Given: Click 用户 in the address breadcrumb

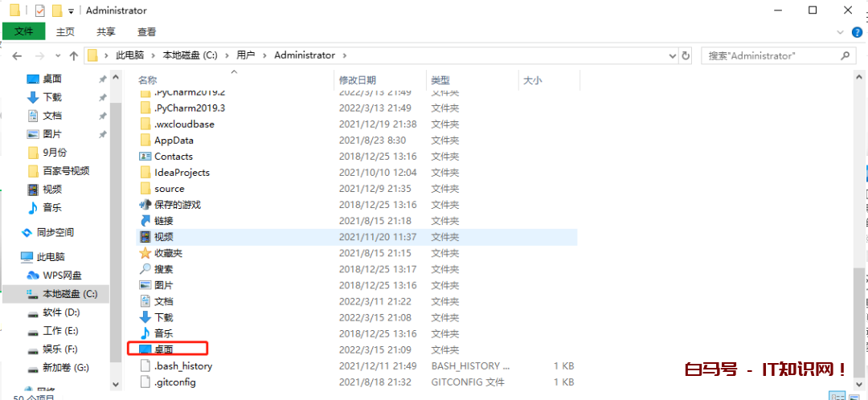Looking at the screenshot, I should click(245, 55).
